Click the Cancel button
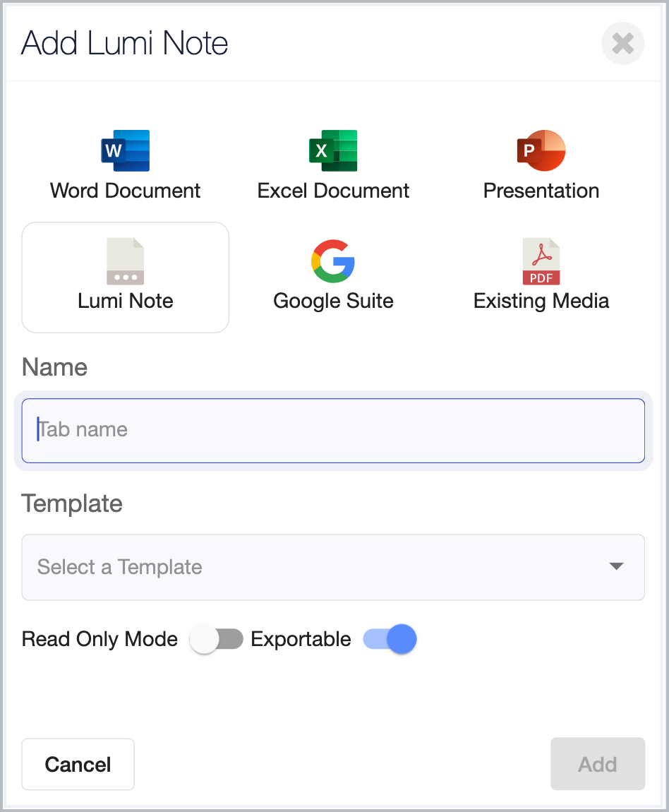 point(78,765)
